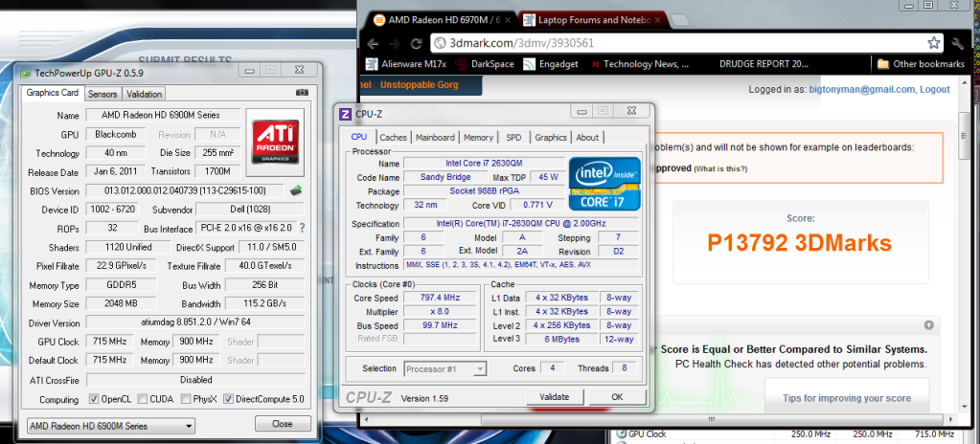Click the CPU-Z title bar icon
The height and width of the screenshot is (444, 980).
tap(345, 114)
